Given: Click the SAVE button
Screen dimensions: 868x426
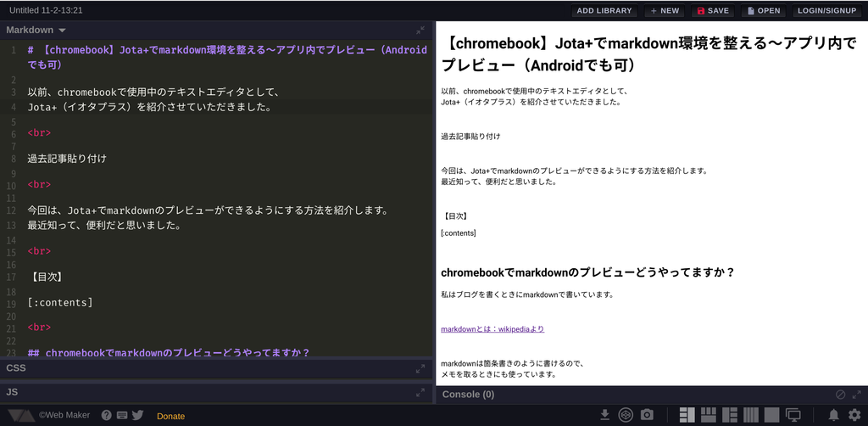Looking at the screenshot, I should pos(713,10).
